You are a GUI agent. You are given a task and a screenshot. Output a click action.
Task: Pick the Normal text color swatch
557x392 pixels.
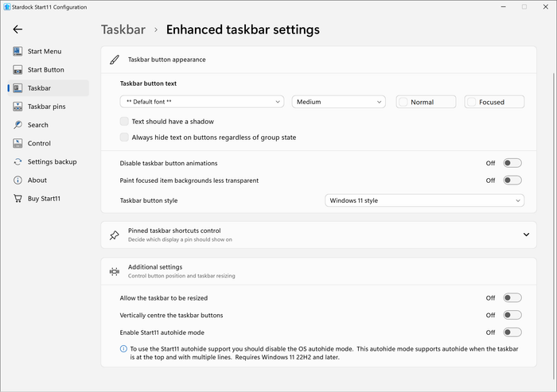[426, 102]
